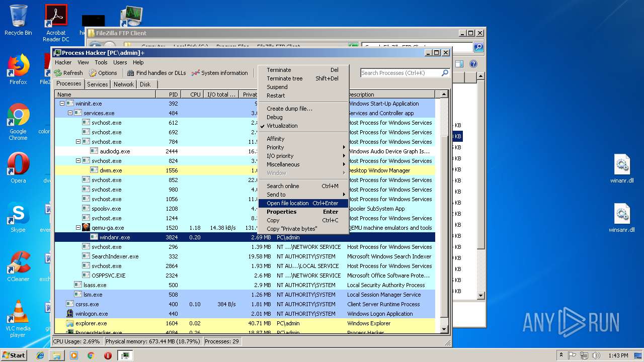Choose Terminate from context menu
The image size is (644, 362).
(303, 70)
